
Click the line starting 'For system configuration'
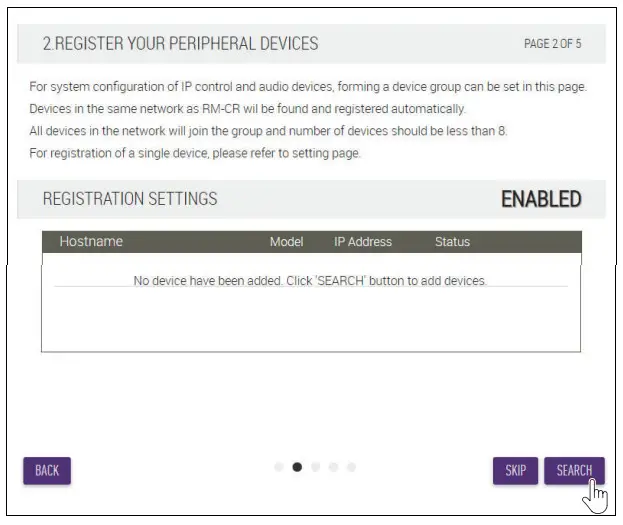[x=308, y=87]
